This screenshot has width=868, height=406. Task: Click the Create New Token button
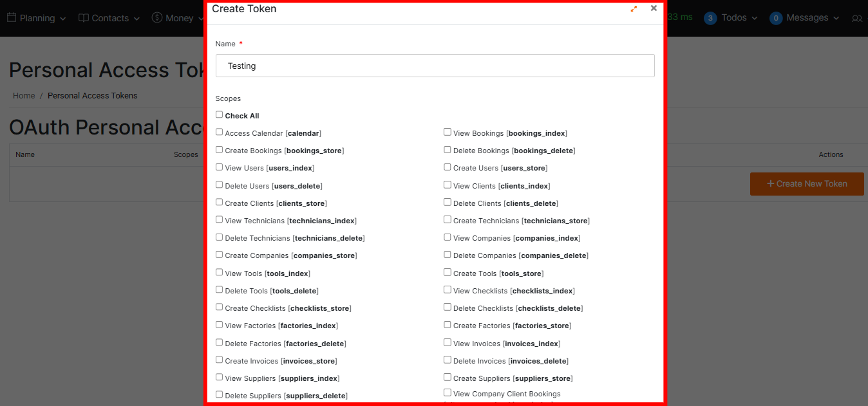point(806,184)
